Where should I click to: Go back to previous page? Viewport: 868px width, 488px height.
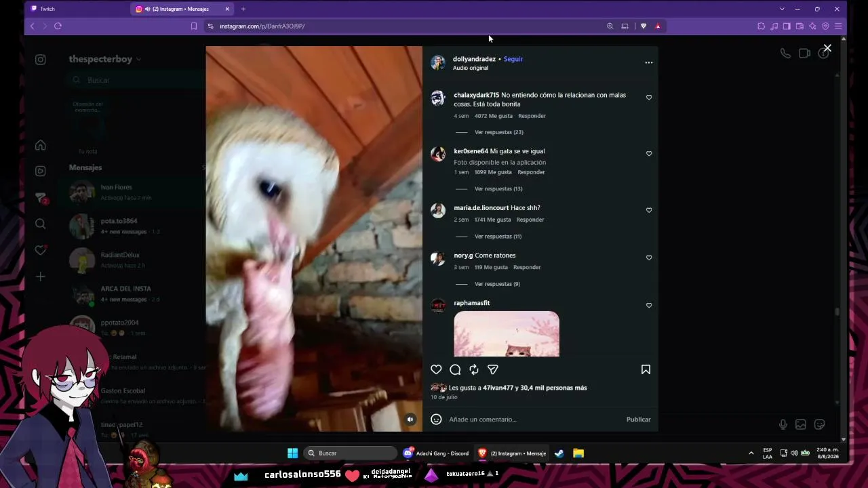click(32, 26)
